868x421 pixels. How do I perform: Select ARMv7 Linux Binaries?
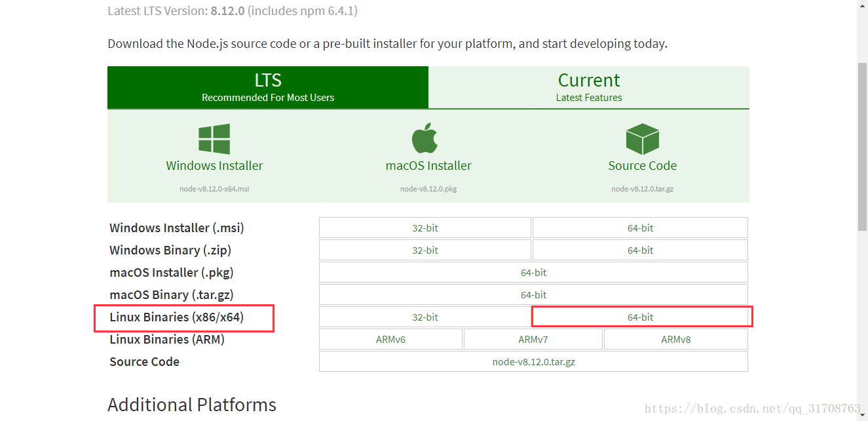pos(533,340)
